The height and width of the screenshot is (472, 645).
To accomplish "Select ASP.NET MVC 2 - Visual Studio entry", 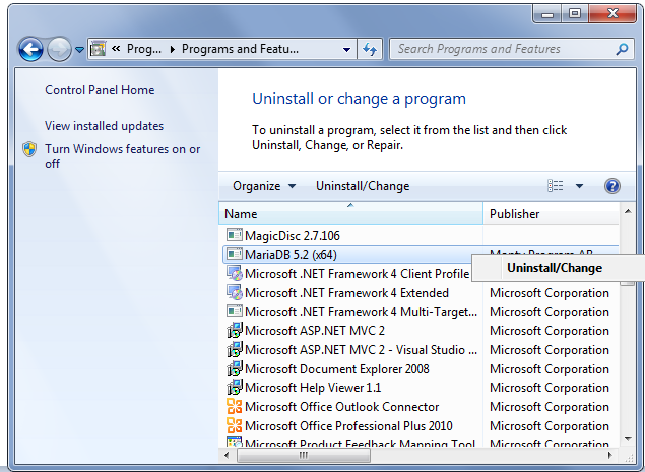I will tap(361, 350).
